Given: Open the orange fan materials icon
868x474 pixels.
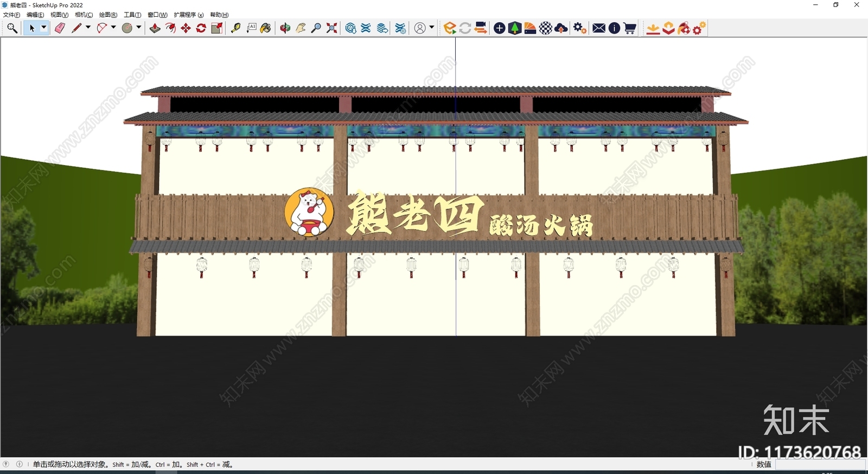Looking at the screenshot, I should tap(531, 28).
